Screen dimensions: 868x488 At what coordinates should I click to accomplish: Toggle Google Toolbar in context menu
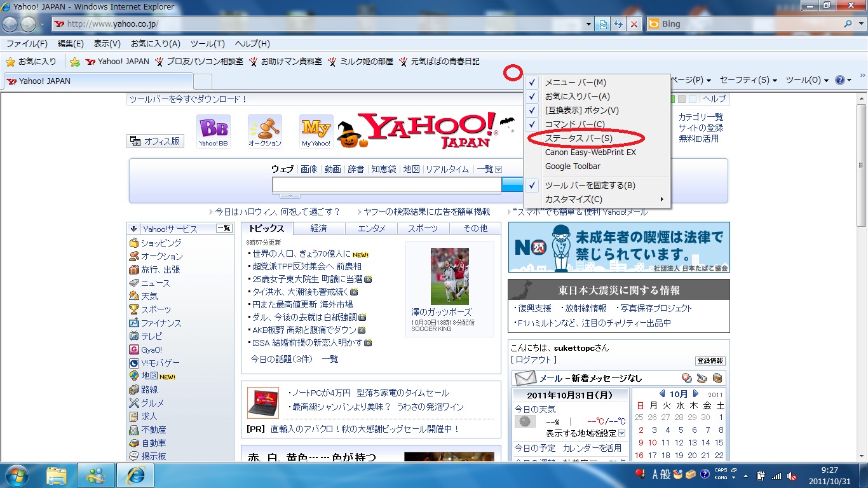coord(573,166)
